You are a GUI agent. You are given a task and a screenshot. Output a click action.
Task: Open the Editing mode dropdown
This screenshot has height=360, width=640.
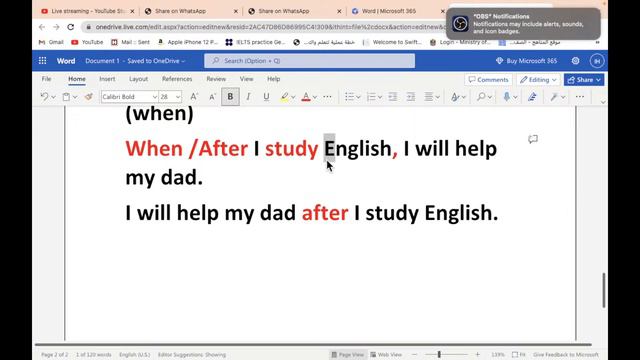538,80
